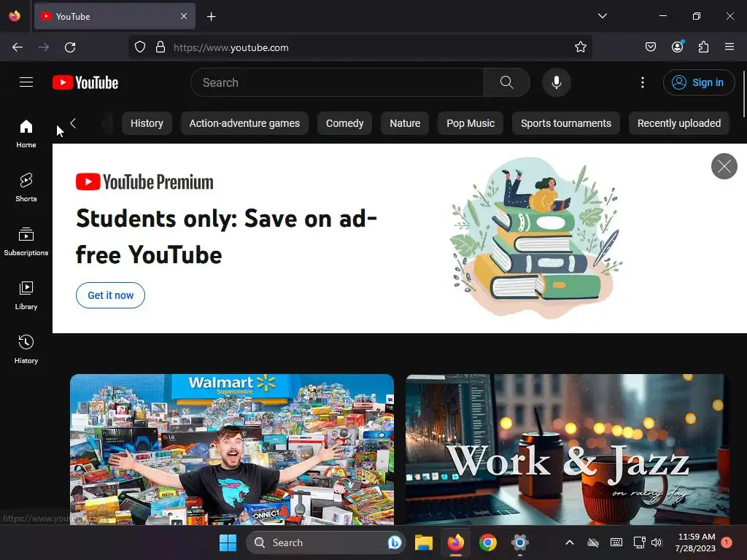The image size is (747, 560).
Task: Open History in sidebar
Action: pos(26,349)
